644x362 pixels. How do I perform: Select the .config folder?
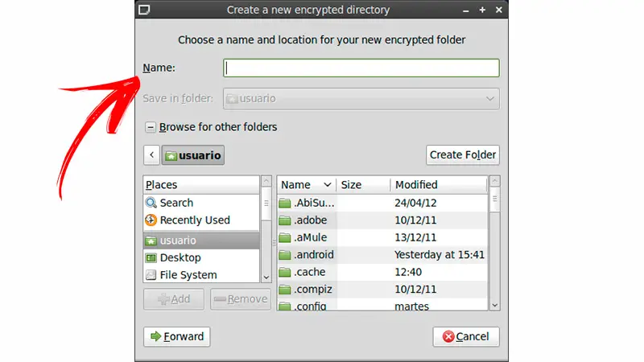(x=382, y=305)
